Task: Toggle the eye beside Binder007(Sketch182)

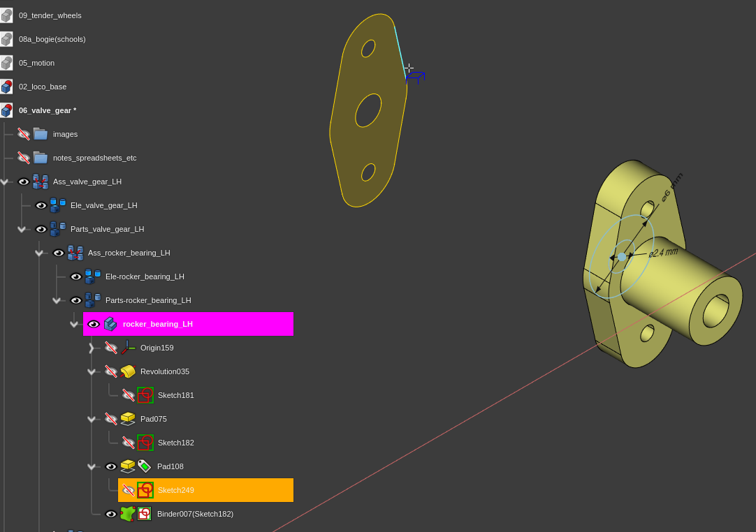Action: [x=110, y=514]
